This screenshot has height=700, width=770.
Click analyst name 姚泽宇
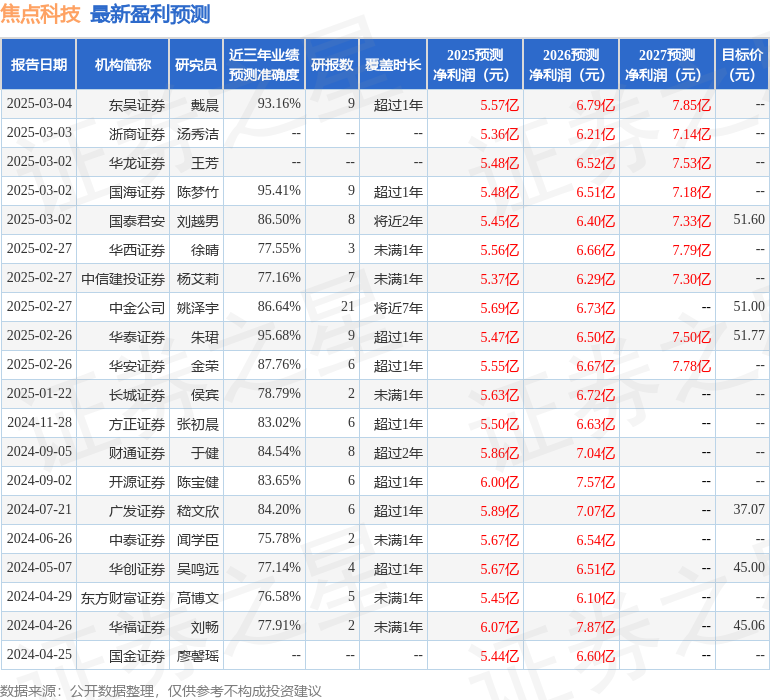(x=198, y=308)
